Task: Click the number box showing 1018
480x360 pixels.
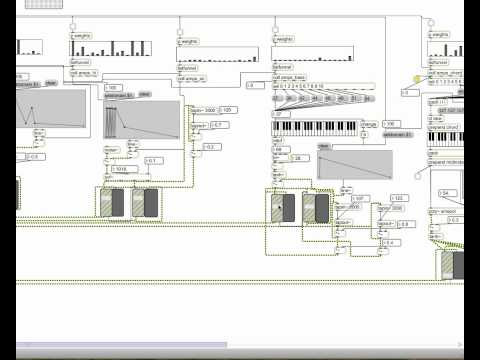Action: pyautogui.click(x=124, y=169)
